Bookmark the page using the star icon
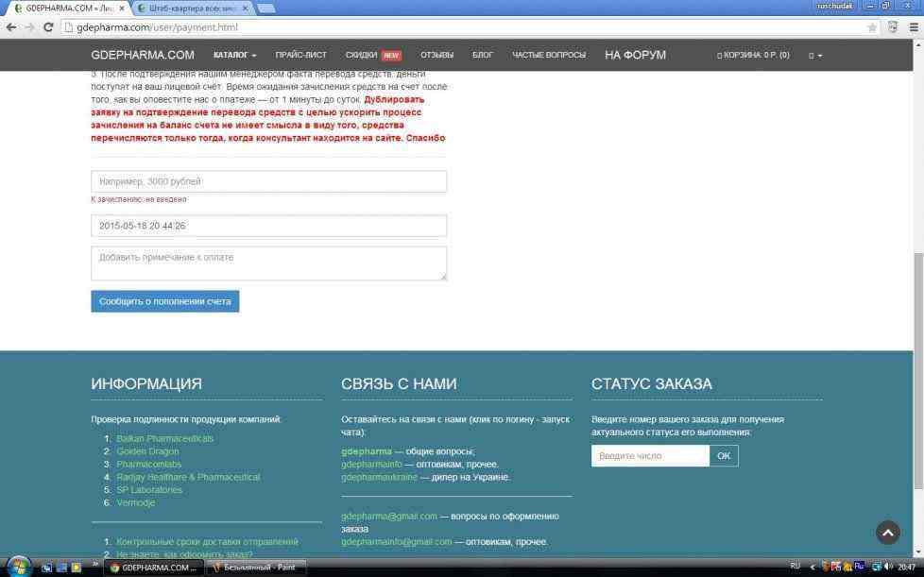Screen dimensions: 924x577 (872, 27)
